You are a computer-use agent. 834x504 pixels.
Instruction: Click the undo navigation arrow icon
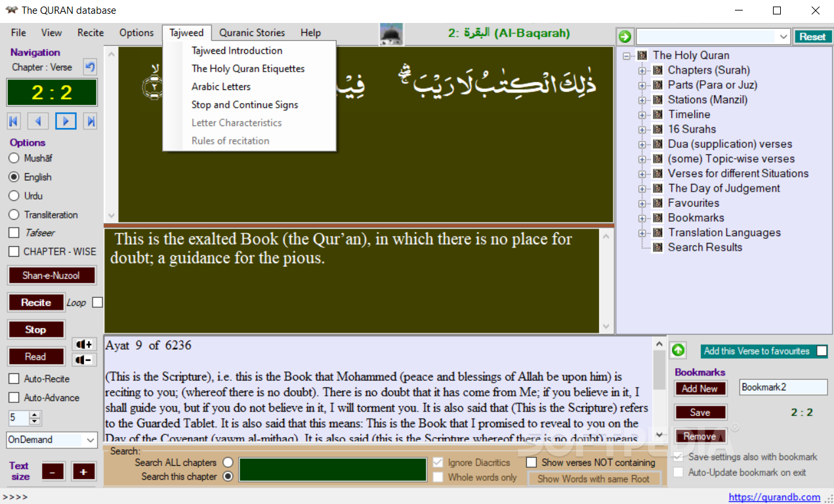pos(90,67)
